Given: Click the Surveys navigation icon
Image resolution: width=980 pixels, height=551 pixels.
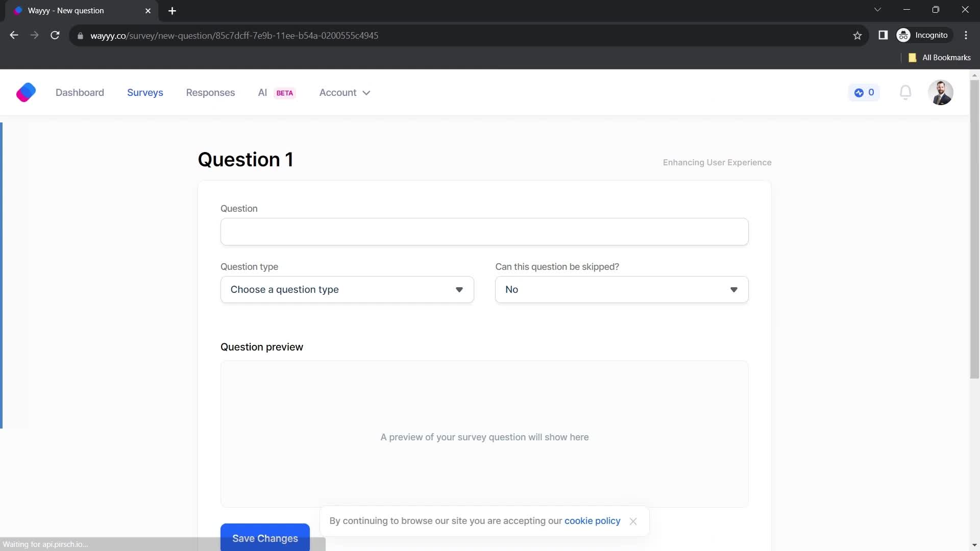Looking at the screenshot, I should pos(145,92).
